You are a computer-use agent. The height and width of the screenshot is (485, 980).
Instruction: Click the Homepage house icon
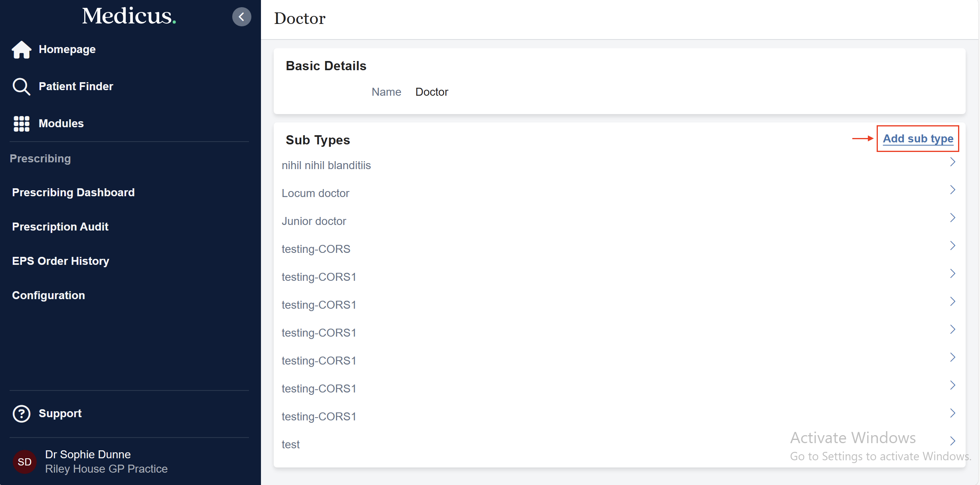(x=22, y=49)
